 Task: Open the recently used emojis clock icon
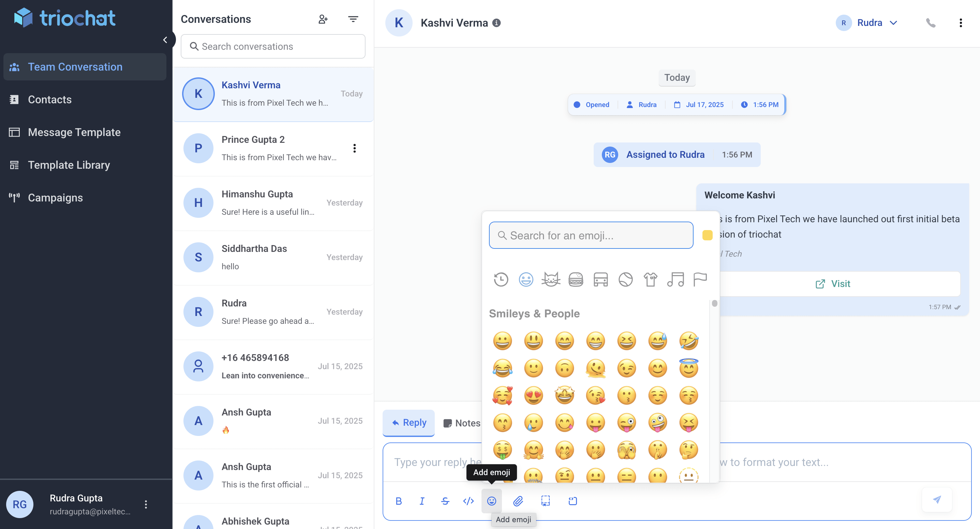pyautogui.click(x=501, y=279)
